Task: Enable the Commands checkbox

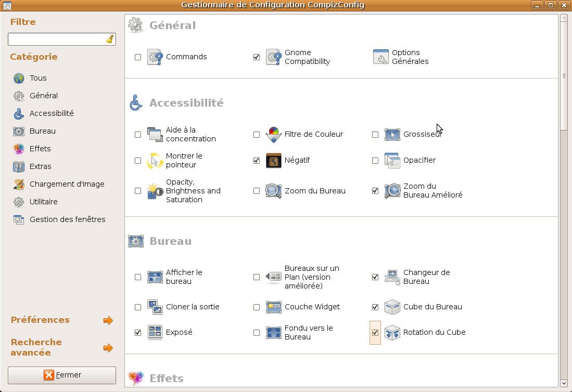Action: click(x=138, y=57)
